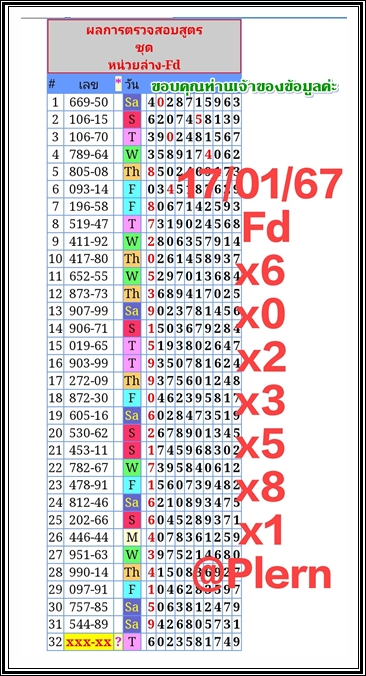Screen dimensions: 366x676
Task: Click the number cell 903-99
Action: point(89,363)
